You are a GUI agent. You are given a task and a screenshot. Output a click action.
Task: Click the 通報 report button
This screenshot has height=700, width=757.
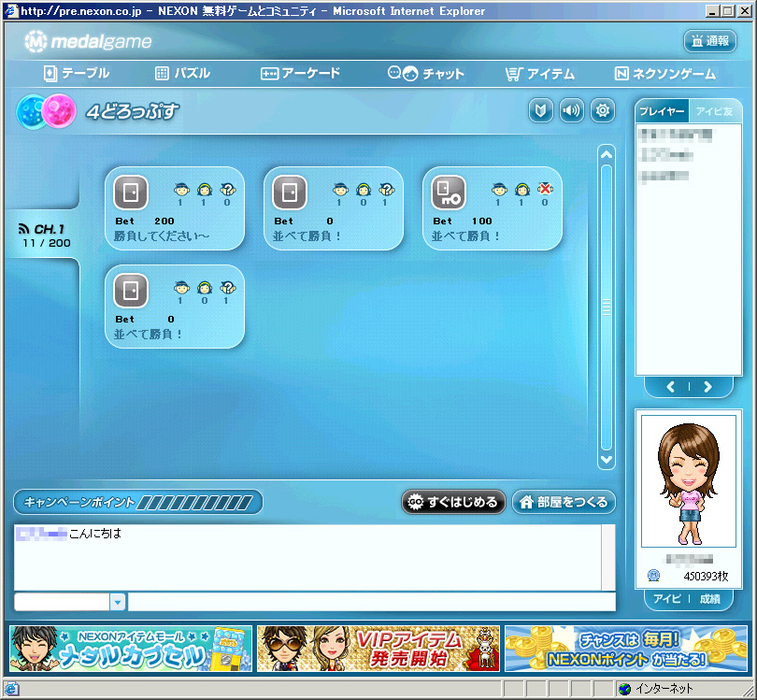point(710,41)
